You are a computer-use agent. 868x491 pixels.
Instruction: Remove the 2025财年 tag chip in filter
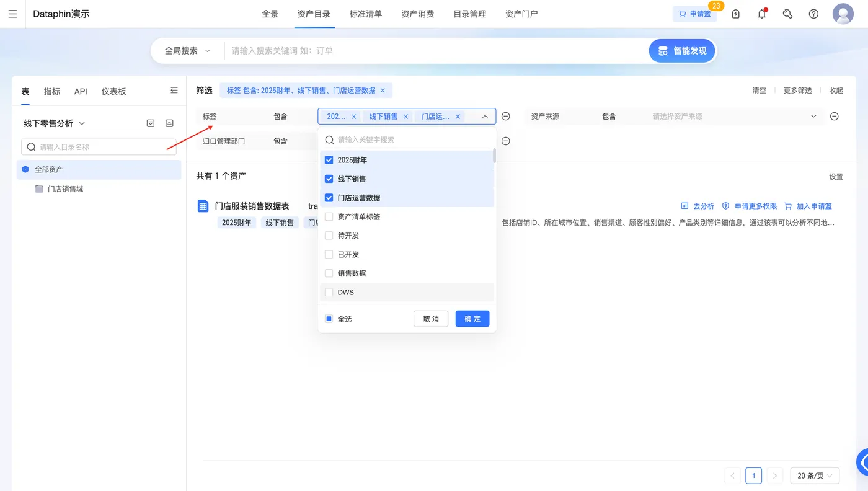click(354, 117)
